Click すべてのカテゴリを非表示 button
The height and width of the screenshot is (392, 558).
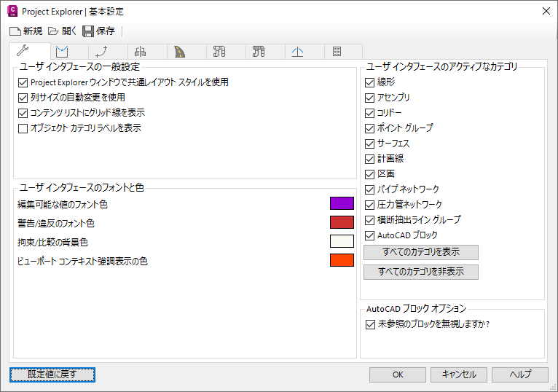click(x=421, y=272)
